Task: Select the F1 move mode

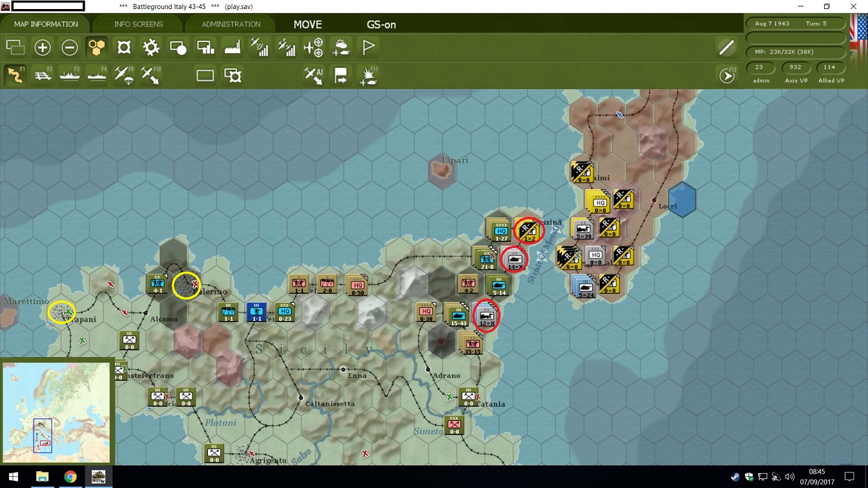Action: point(15,76)
